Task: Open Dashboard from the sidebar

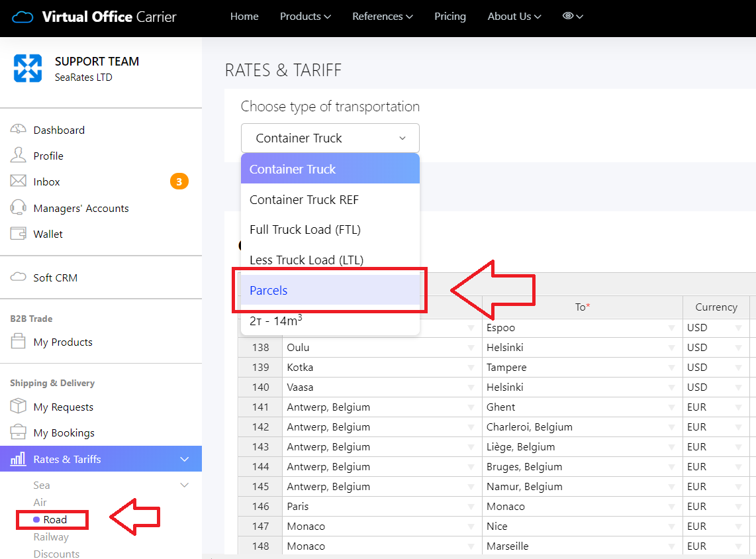Action: point(59,130)
